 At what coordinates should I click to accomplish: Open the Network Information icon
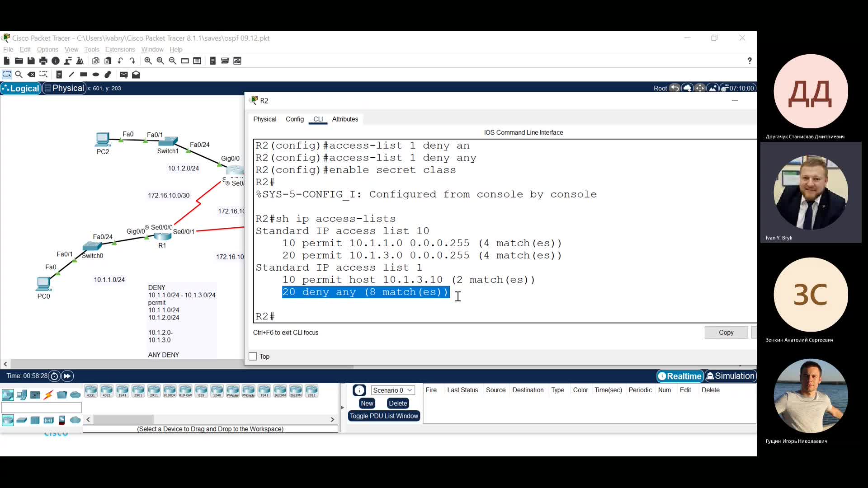click(56, 61)
